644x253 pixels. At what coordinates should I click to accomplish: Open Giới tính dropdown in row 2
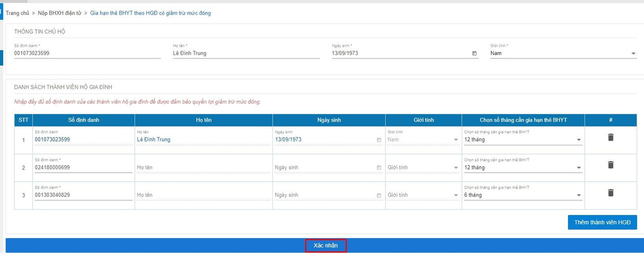423,168
